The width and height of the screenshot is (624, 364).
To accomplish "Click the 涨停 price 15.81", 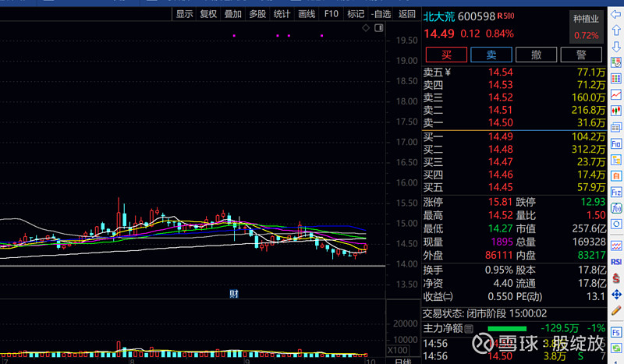I will [501, 202].
